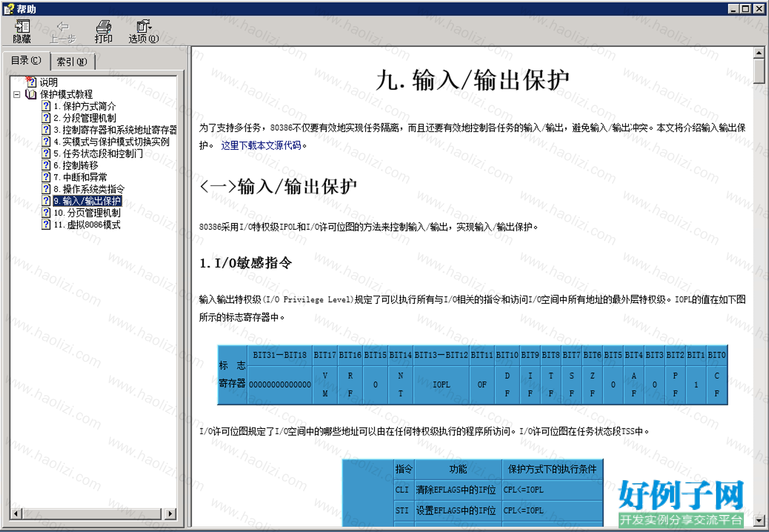
Task: Click the CLI row in instruction table
Action: (499, 490)
